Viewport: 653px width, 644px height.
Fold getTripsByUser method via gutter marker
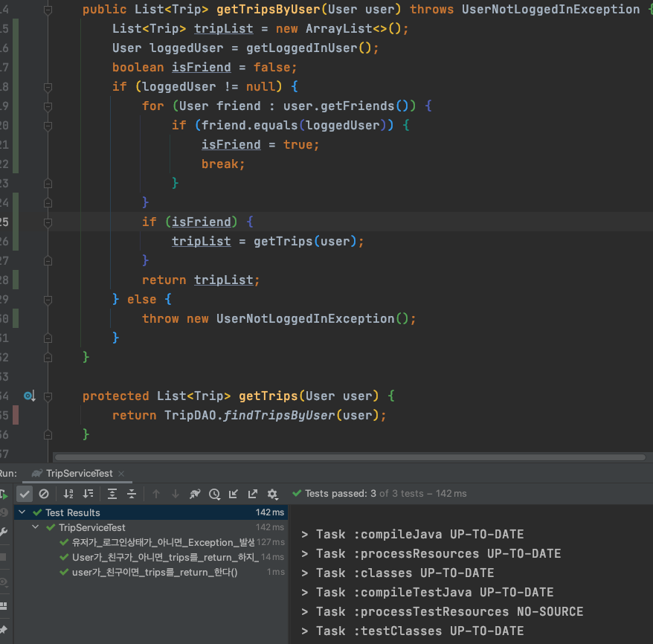click(48, 10)
